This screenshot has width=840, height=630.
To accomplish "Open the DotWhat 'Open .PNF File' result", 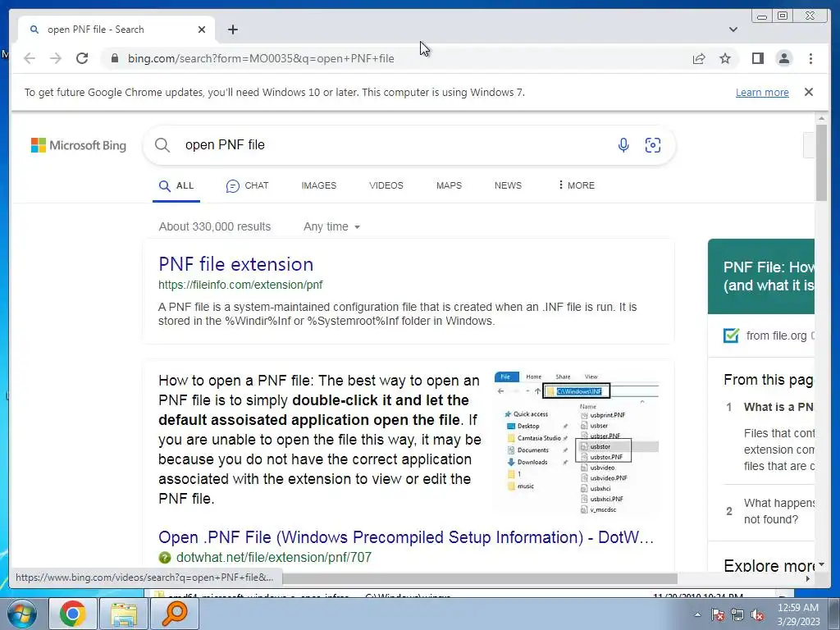I will pos(406,537).
